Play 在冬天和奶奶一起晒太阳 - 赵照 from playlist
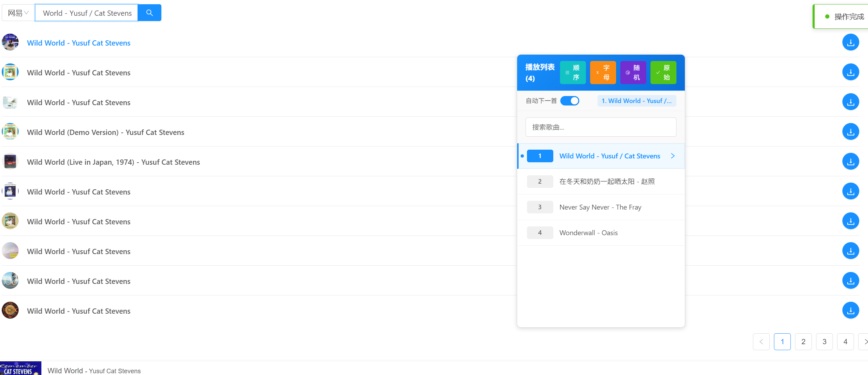The height and width of the screenshot is (375, 868). click(601, 182)
